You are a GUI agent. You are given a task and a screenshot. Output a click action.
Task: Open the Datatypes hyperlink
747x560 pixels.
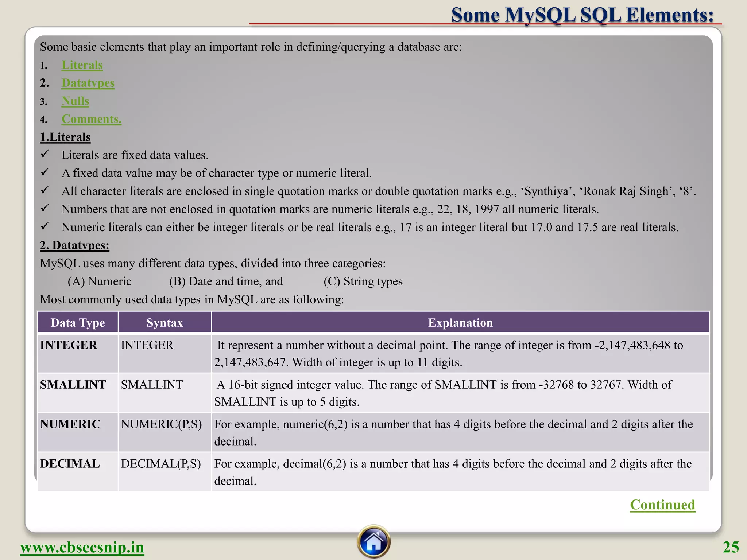[x=88, y=83]
